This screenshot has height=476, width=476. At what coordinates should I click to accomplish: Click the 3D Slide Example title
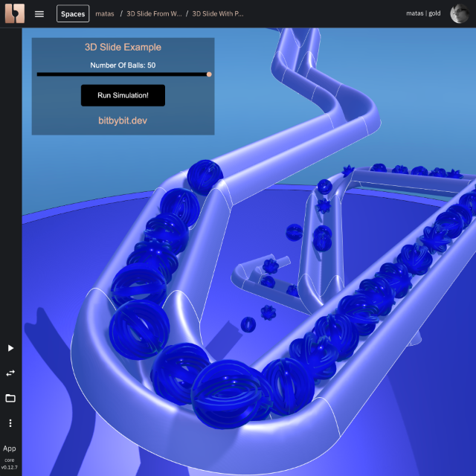pos(123,47)
